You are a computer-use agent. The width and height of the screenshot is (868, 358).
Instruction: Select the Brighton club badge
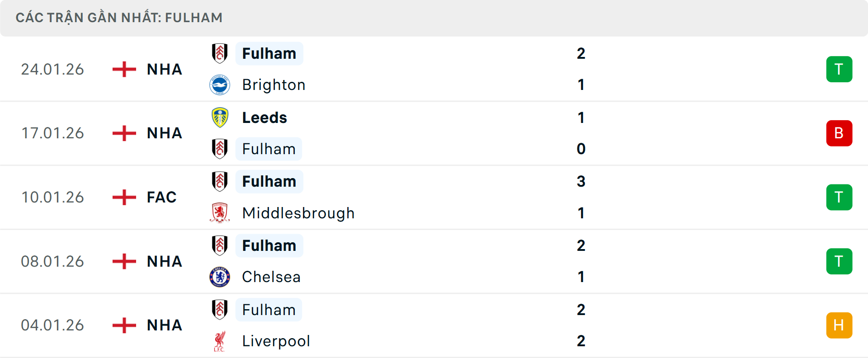coord(220,85)
